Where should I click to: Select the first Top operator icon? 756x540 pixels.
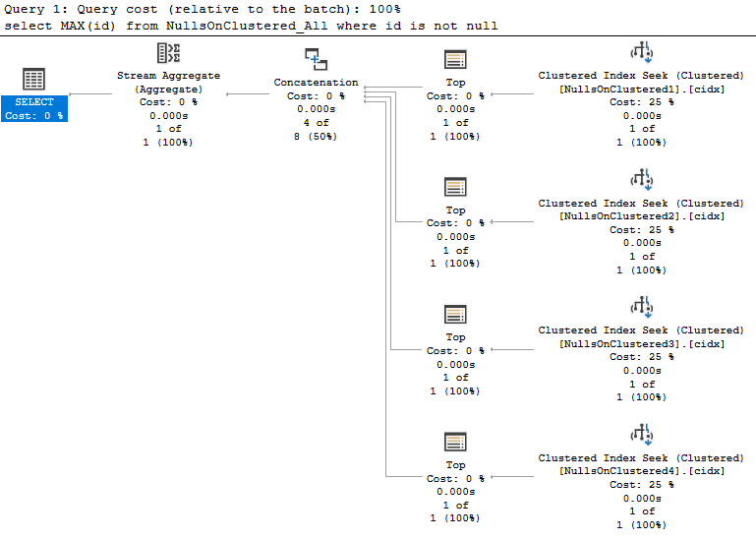click(x=454, y=61)
